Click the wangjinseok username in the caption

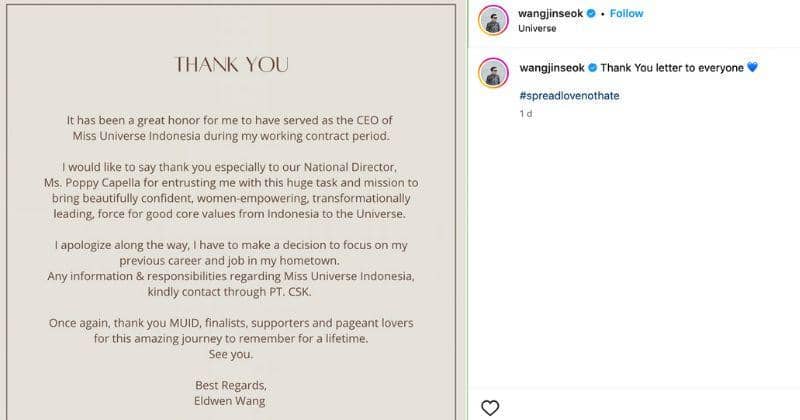point(551,68)
